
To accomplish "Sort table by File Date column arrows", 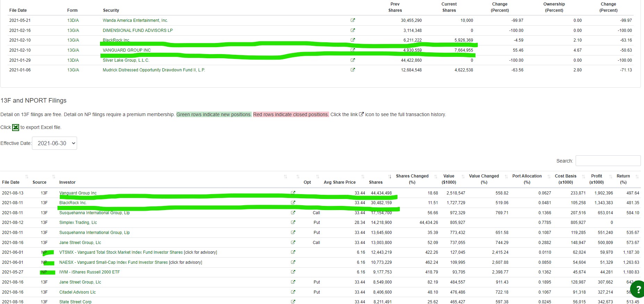I will [27, 176].
